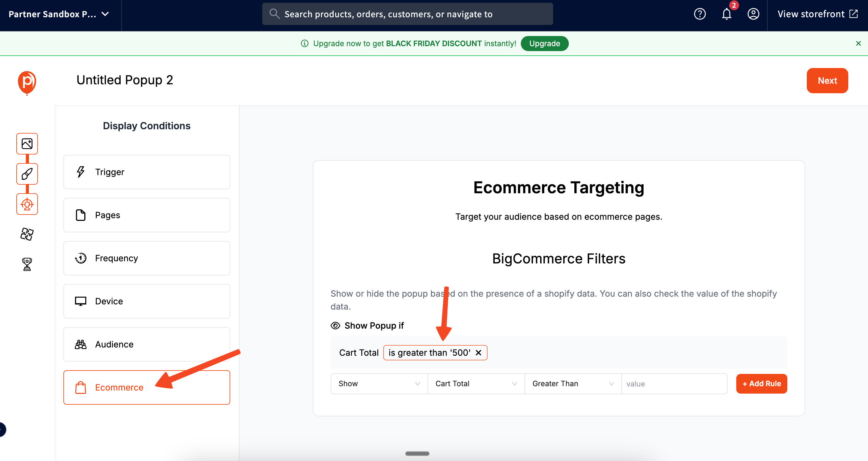The width and height of the screenshot is (868, 461).
Task: Open the Show/Hide dropdown
Action: tap(378, 383)
